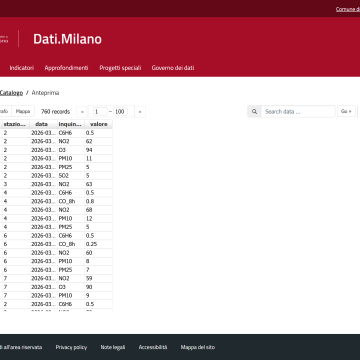This screenshot has height=360, width=360.
Task: Click the inquin... column header
Action: pos(71,124)
